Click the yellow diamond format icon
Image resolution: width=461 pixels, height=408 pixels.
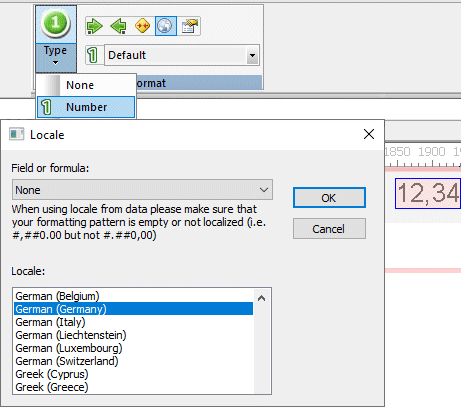tap(142, 26)
